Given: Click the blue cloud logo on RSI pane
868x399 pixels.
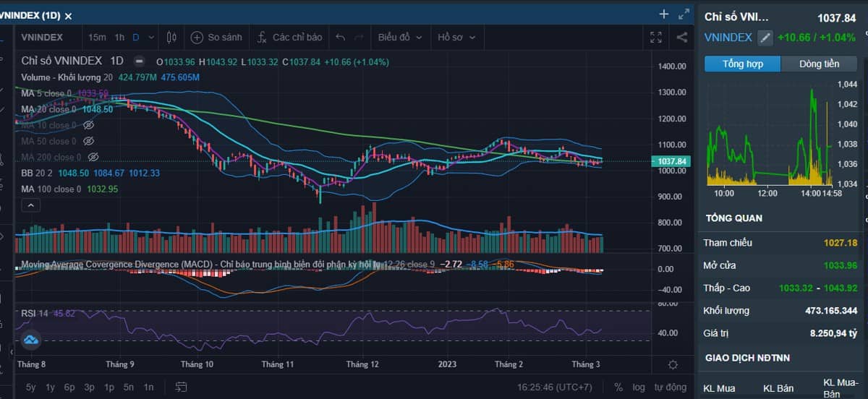Looking at the screenshot, I should pyautogui.click(x=30, y=339).
